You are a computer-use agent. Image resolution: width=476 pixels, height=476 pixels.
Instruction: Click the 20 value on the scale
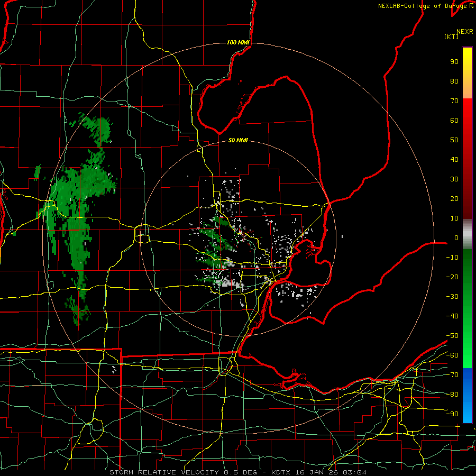point(454,199)
